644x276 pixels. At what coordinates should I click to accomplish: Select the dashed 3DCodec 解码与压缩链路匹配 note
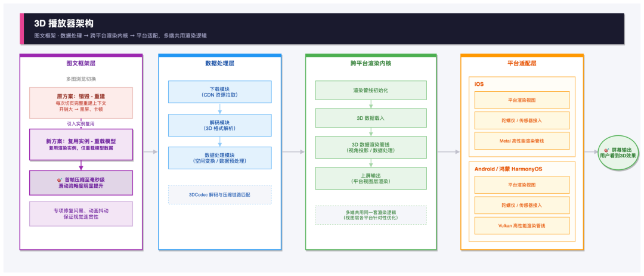(219, 195)
